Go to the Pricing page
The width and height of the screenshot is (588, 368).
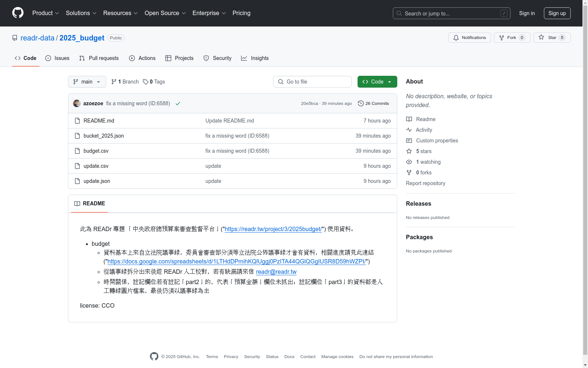[241, 13]
